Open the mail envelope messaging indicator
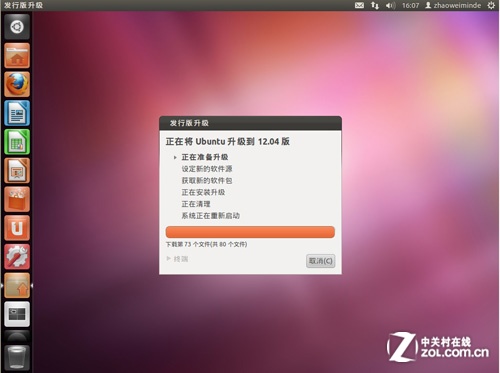The width and height of the screenshot is (500, 373). click(x=359, y=5)
